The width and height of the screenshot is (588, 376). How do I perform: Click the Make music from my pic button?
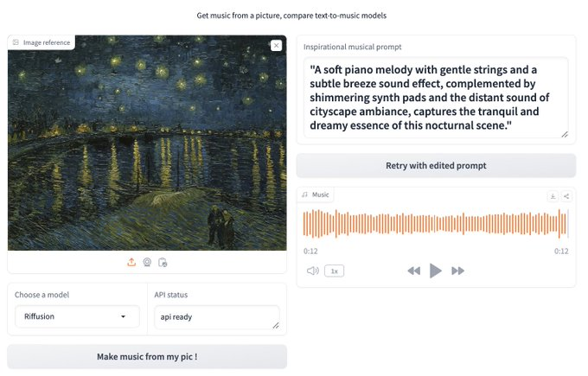[147, 356]
